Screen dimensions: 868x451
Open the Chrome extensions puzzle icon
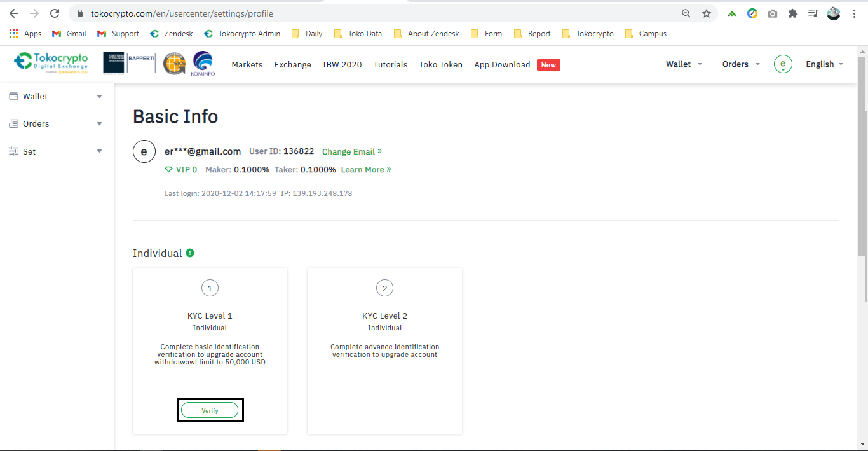[793, 13]
